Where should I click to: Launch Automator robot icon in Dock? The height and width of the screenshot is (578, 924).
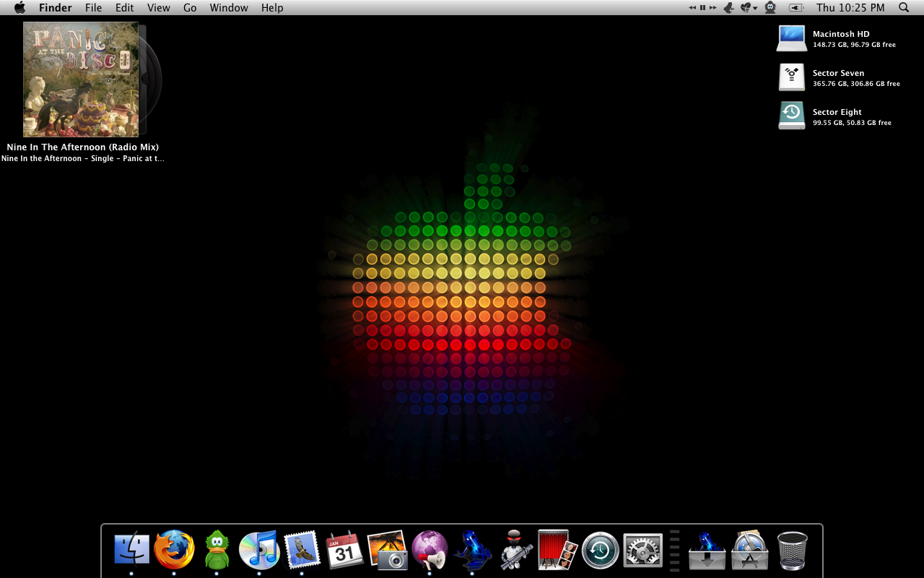pyautogui.click(x=515, y=550)
